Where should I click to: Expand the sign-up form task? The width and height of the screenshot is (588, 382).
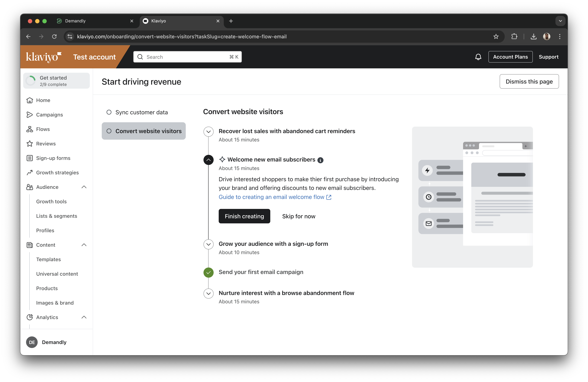208,244
